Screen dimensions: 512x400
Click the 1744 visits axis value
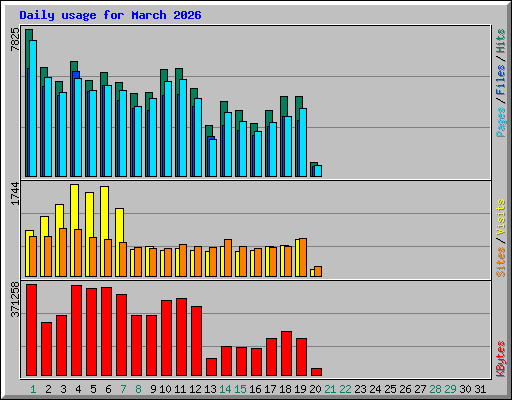point(15,194)
